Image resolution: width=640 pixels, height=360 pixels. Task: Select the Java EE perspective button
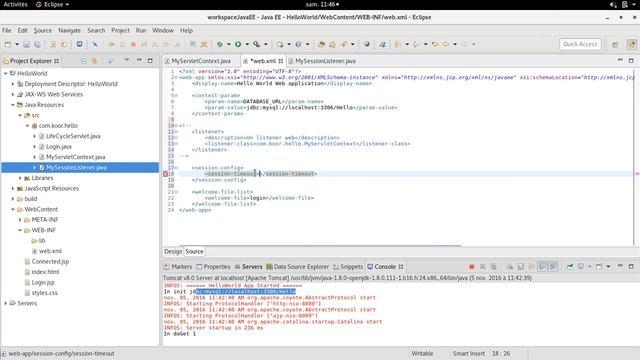(631, 44)
